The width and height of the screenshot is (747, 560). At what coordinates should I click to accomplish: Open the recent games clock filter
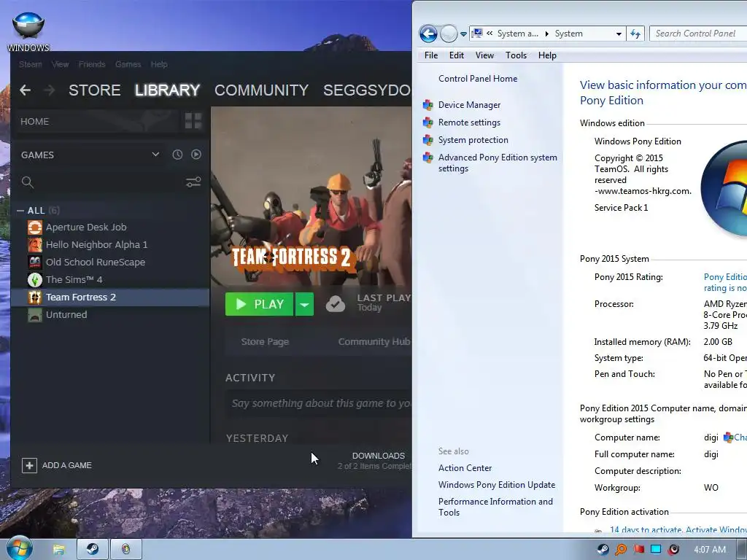(177, 155)
